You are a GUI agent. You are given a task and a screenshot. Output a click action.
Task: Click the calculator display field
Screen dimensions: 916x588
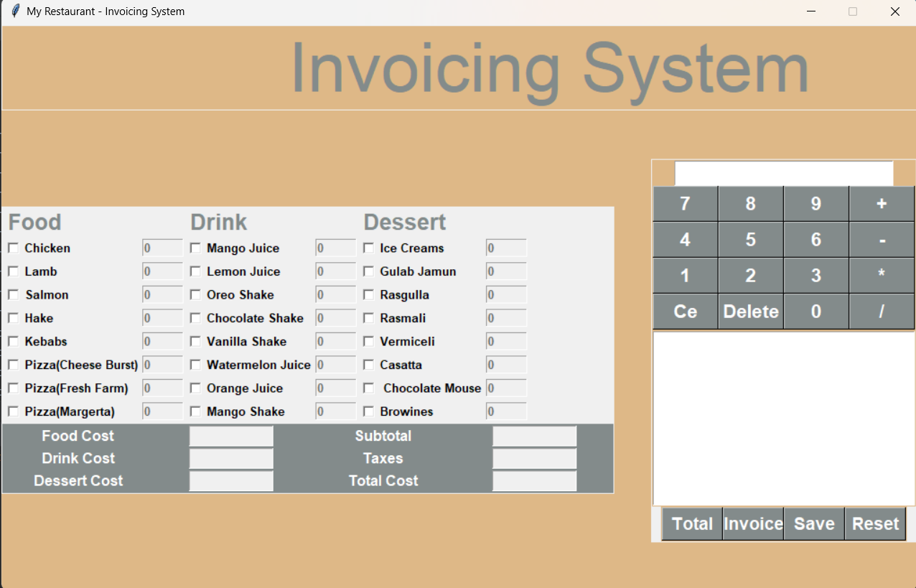coord(783,173)
